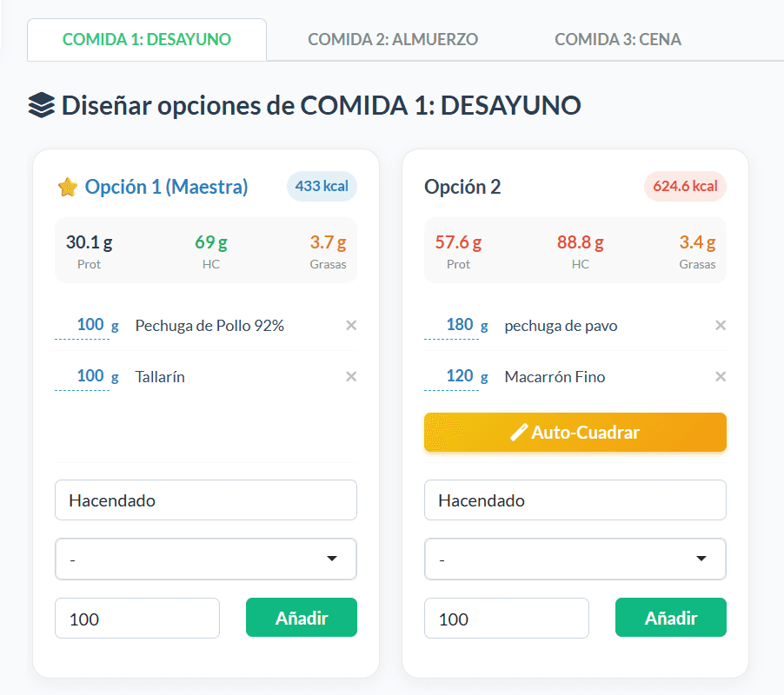Viewport: 784px width, 695px height.
Task: Select the COMIDA 1: DESAYUNO tab
Action: [147, 39]
